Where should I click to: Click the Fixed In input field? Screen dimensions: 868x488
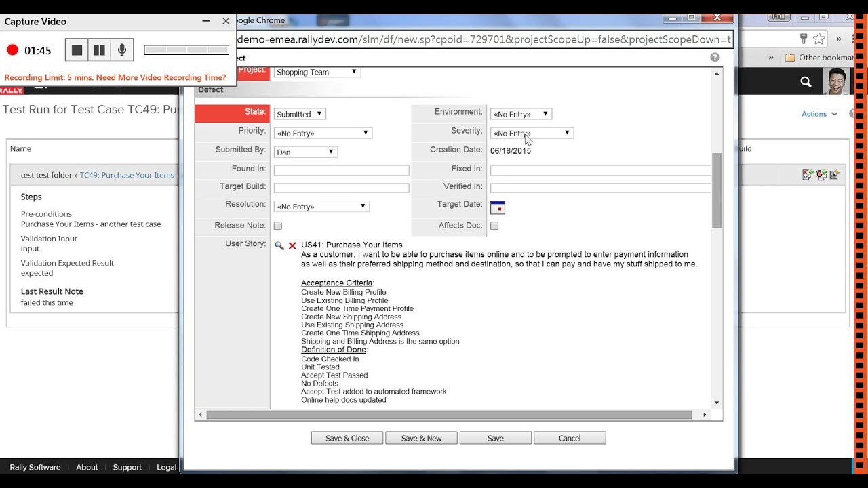600,170
